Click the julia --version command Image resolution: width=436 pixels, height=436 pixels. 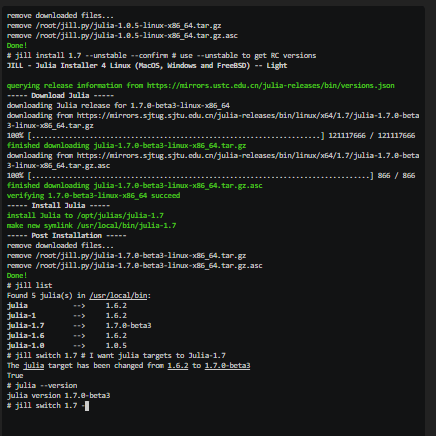(42, 386)
